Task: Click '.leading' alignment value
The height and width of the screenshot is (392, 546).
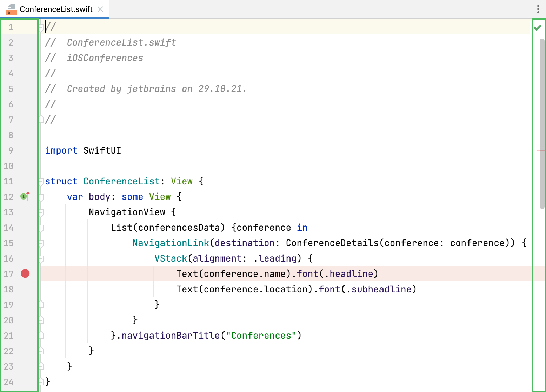Action: (x=275, y=258)
